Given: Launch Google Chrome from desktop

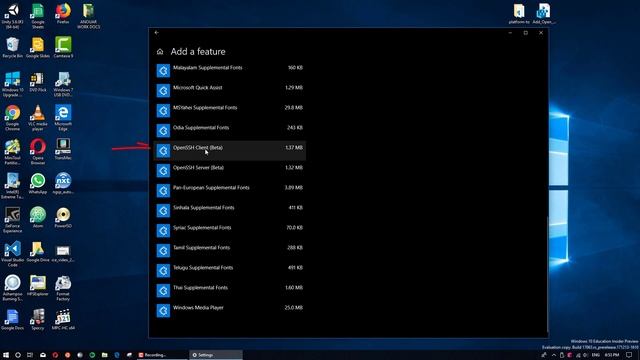Looking at the screenshot, I should point(13,118).
